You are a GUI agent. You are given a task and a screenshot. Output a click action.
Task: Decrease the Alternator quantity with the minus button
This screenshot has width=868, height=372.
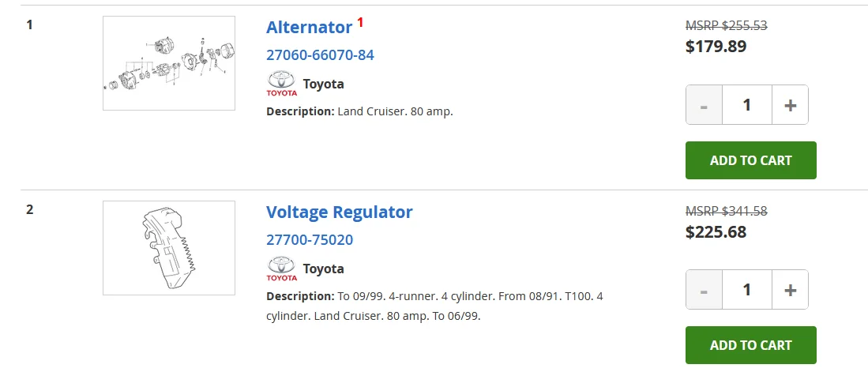pyautogui.click(x=704, y=105)
